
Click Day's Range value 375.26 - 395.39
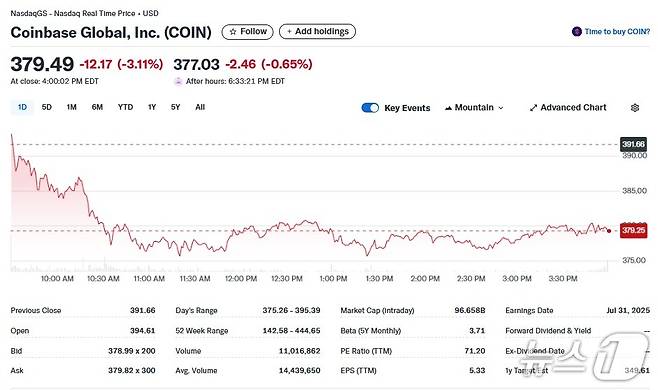coord(291,311)
